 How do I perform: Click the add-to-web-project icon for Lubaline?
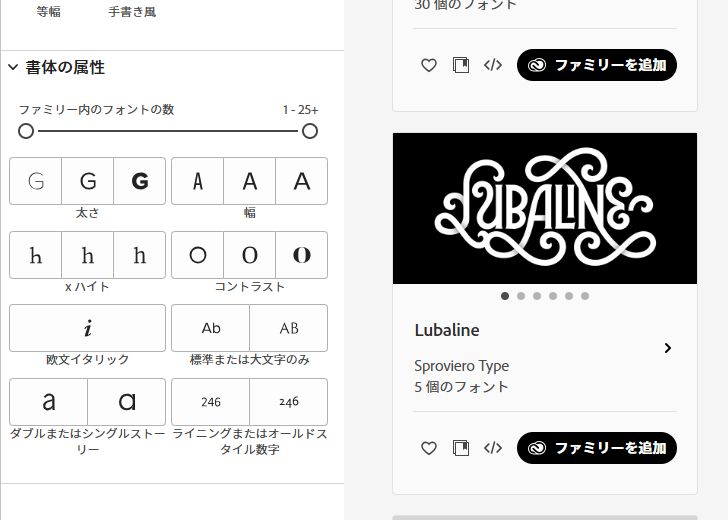coord(460,448)
